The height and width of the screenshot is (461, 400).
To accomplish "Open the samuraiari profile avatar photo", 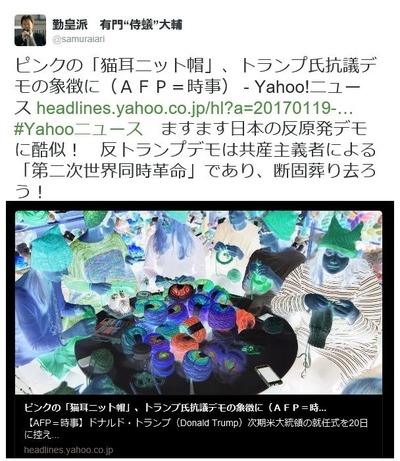I will click(30, 30).
